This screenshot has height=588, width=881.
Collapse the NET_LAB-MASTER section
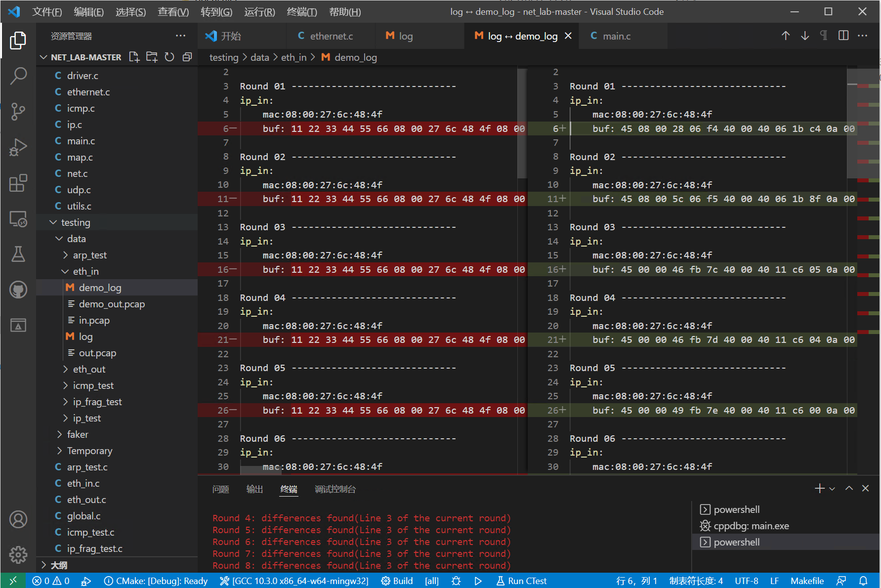[43, 57]
